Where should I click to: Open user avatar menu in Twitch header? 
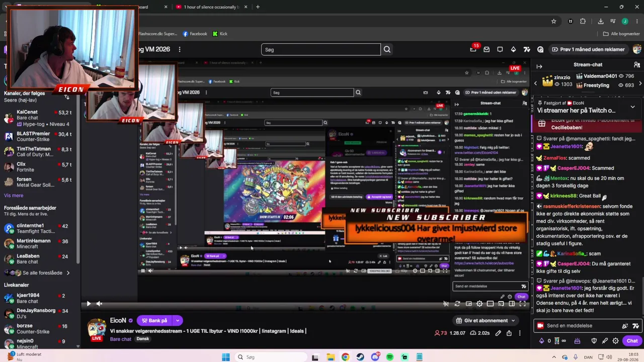[x=637, y=49]
